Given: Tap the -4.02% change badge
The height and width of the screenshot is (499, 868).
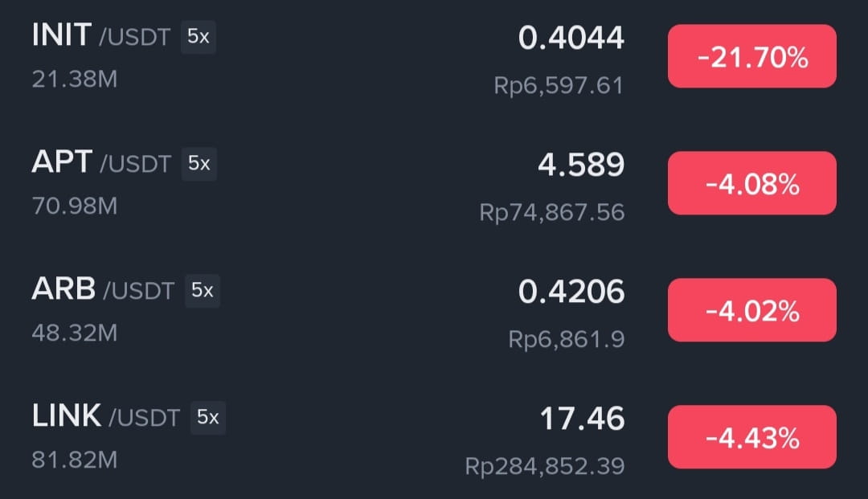Looking at the screenshot, I should click(751, 310).
